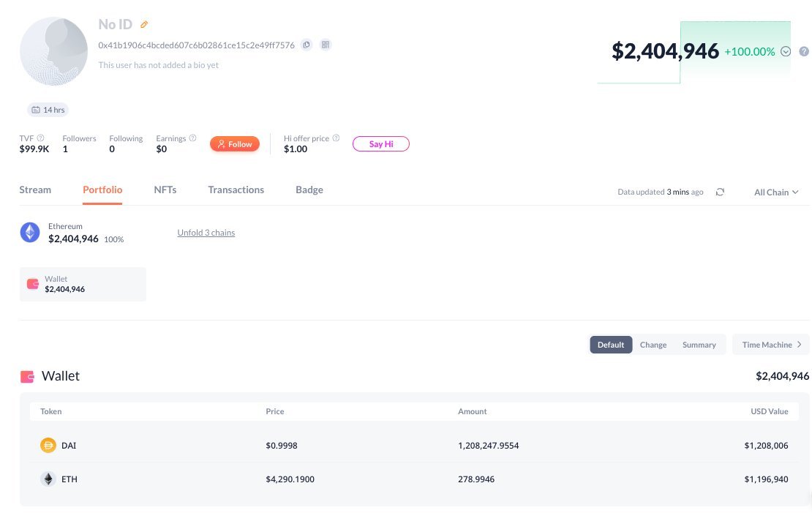
Task: Click the 14 hrs calendar badge
Action: click(x=48, y=109)
